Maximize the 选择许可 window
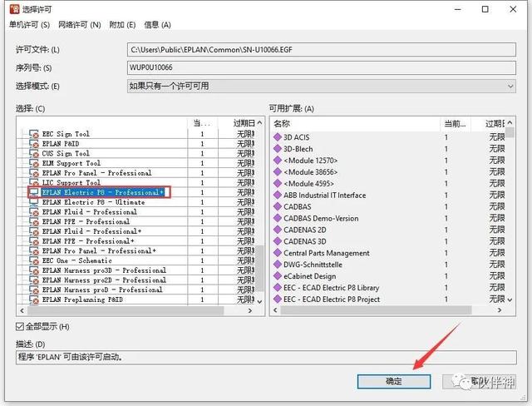The image size is (532, 406). (x=485, y=9)
